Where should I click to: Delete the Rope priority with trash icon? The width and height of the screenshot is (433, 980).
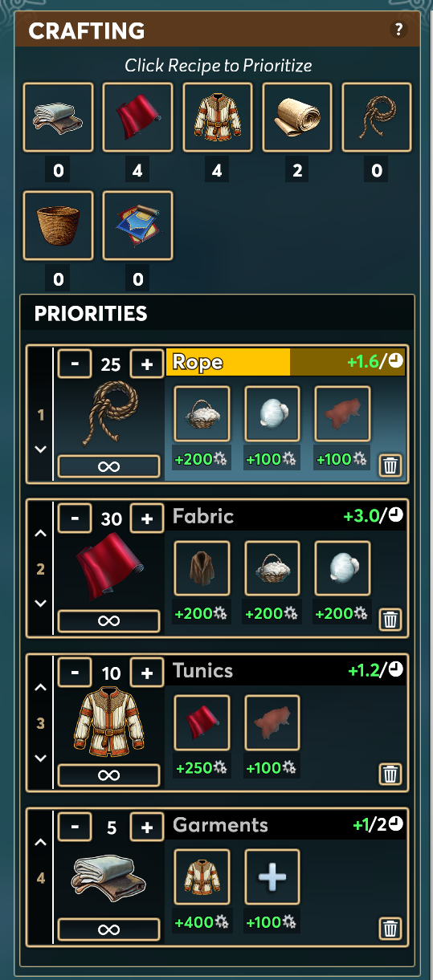[x=390, y=465]
